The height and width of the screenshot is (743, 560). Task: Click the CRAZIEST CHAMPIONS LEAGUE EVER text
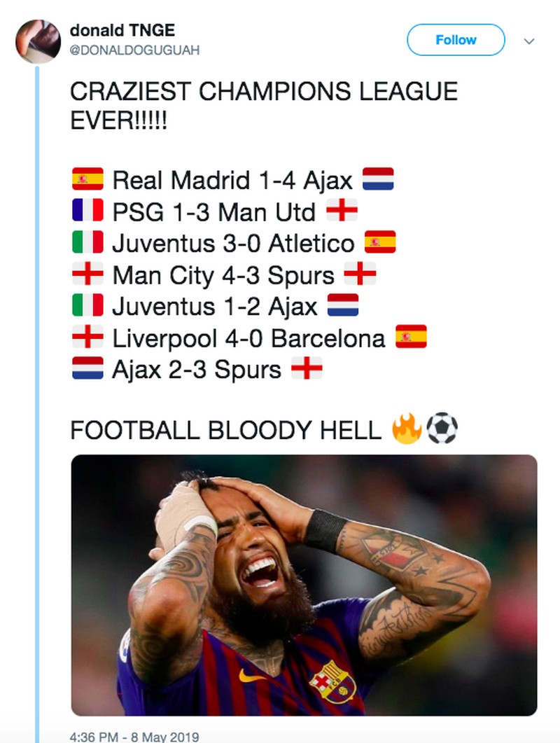[x=264, y=104]
